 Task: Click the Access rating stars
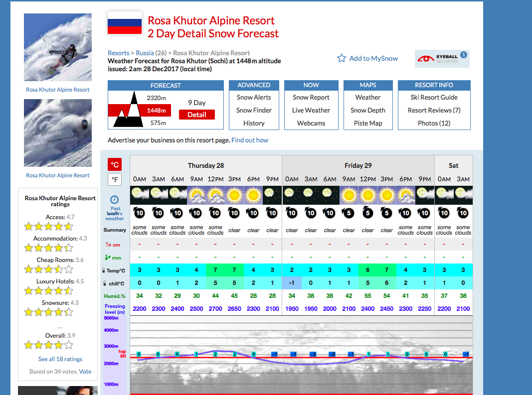click(x=48, y=227)
